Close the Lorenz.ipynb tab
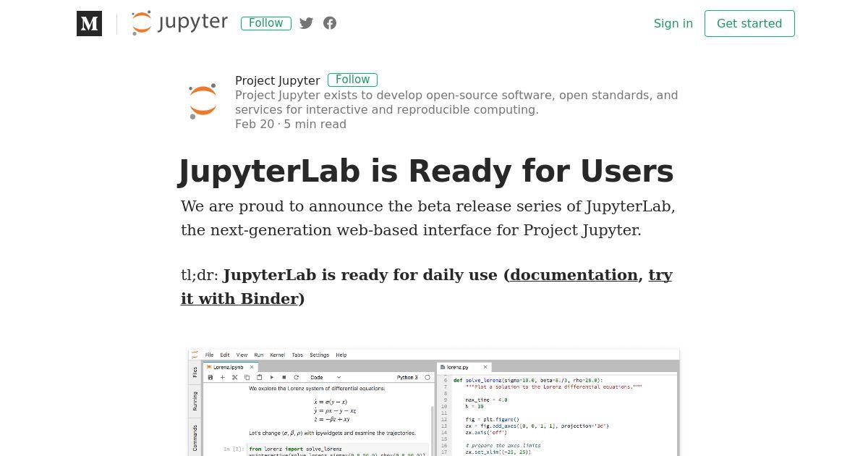 pyautogui.click(x=252, y=367)
